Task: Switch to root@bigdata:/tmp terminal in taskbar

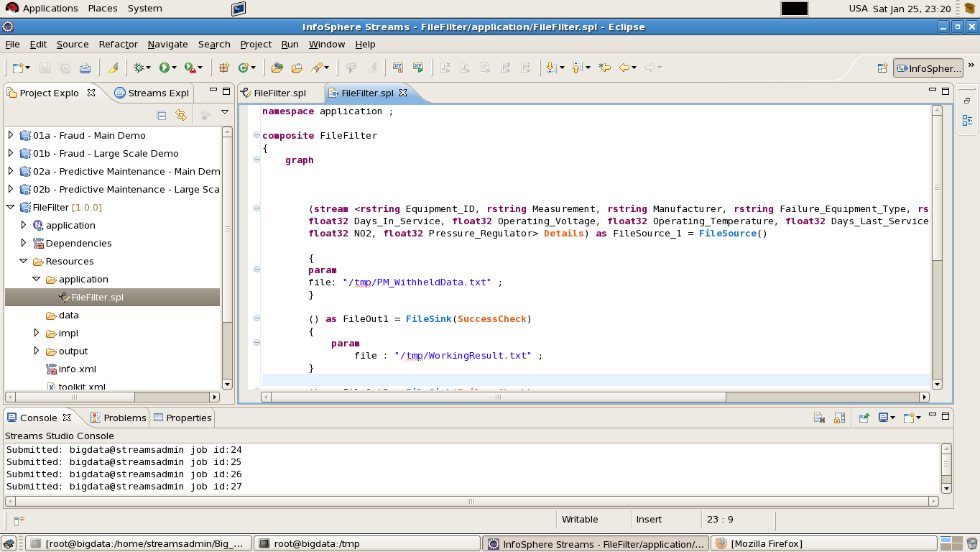Action: [366, 543]
